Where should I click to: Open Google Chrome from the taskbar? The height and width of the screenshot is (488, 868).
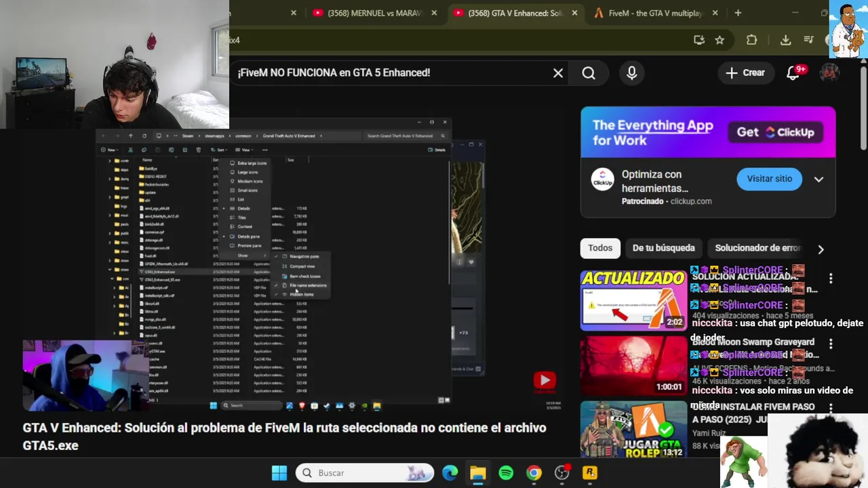coord(534,473)
